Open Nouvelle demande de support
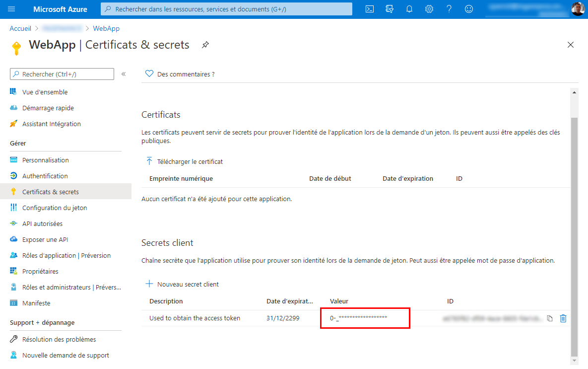Screen dimensions: 588x369 point(65,355)
